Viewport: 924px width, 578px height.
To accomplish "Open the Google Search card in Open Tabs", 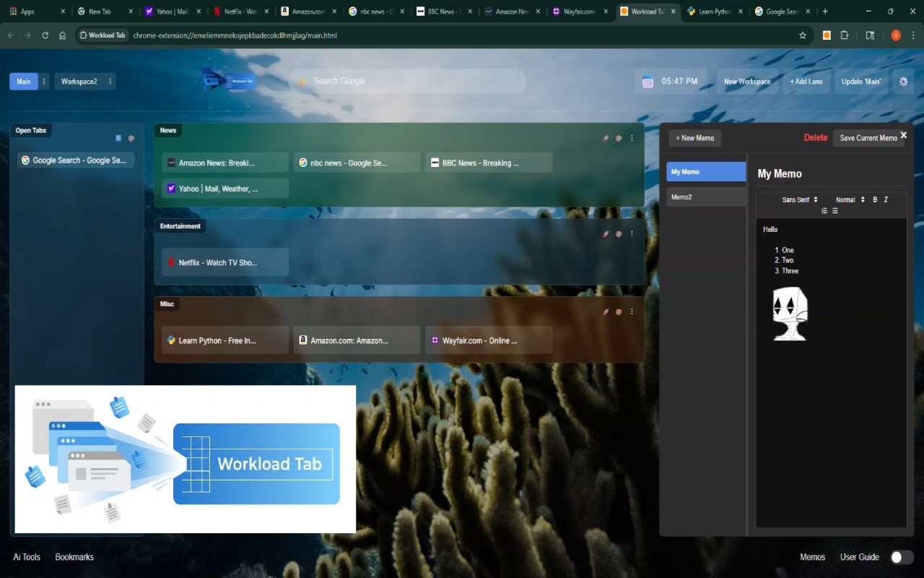I will click(x=76, y=160).
